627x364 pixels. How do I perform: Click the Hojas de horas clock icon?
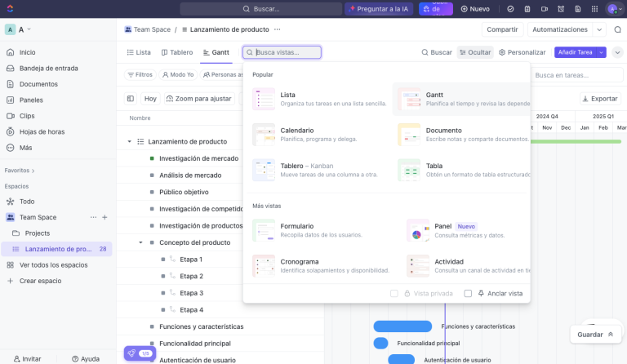pyautogui.click(x=11, y=132)
